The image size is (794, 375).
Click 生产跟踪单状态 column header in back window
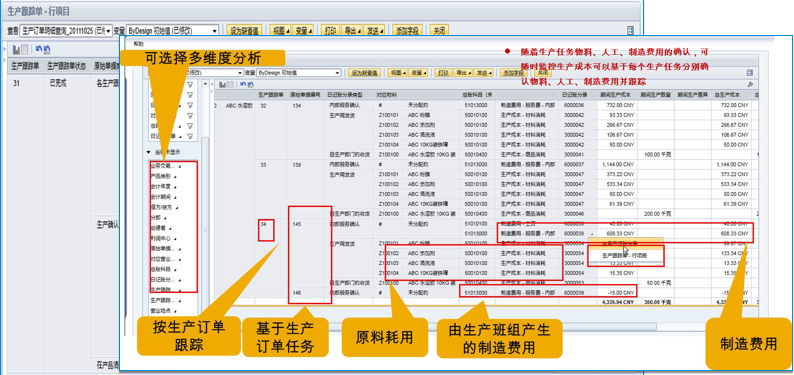(68, 66)
